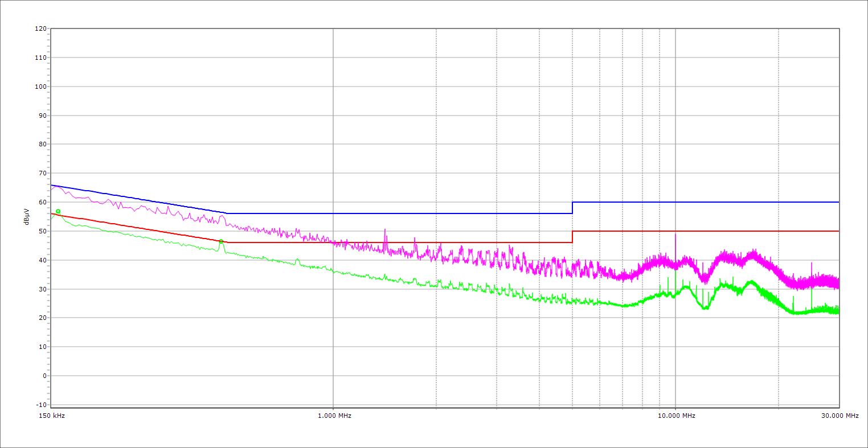This screenshot has width=868, height=448.
Task: Click the -10 label at bottom of y-axis
Action: pyautogui.click(x=40, y=405)
